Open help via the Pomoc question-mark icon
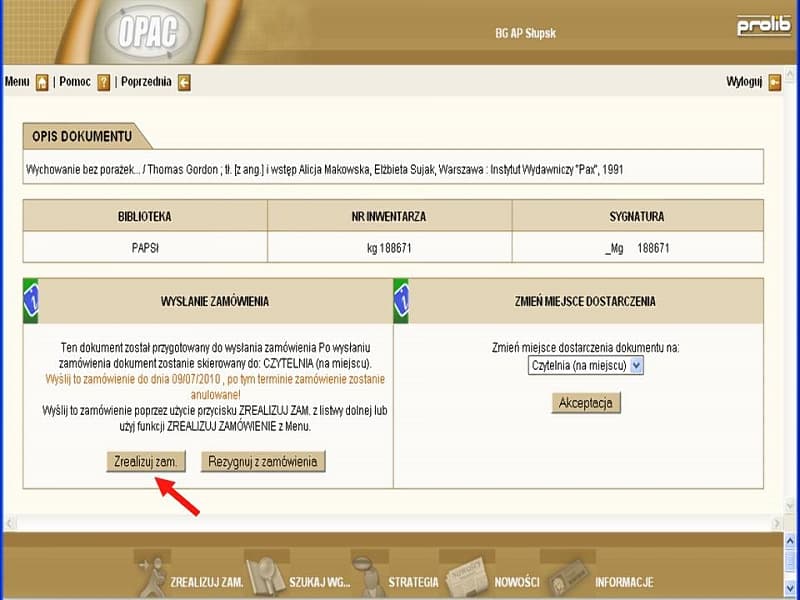 [103, 82]
